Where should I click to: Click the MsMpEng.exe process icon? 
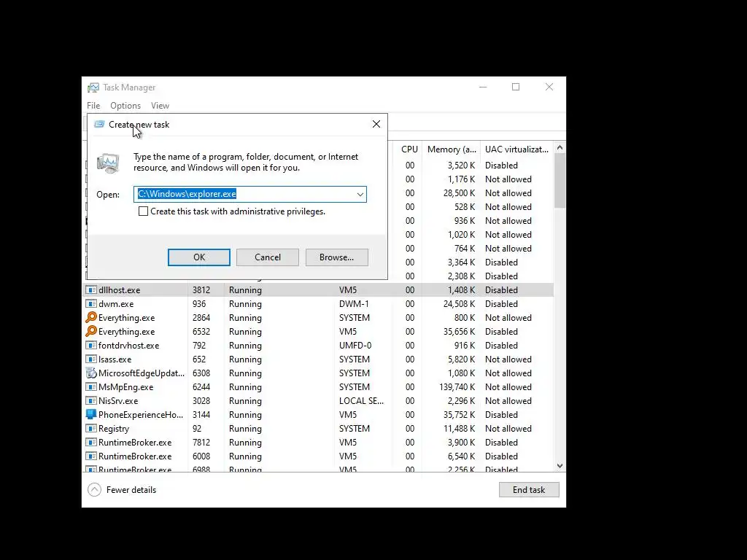(x=91, y=386)
